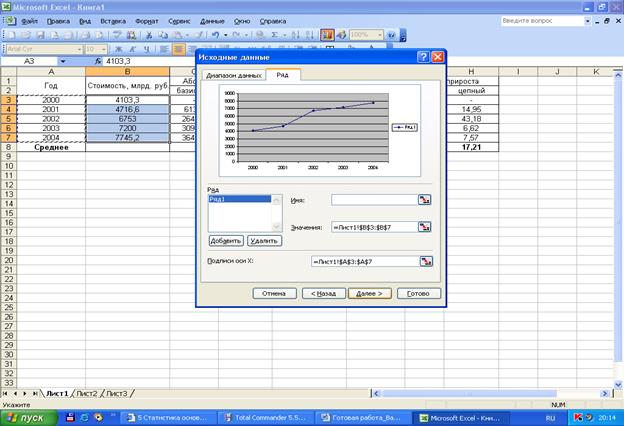624x426 pixels.
Task: Open the 100% zoom dropdown
Action: point(379,34)
